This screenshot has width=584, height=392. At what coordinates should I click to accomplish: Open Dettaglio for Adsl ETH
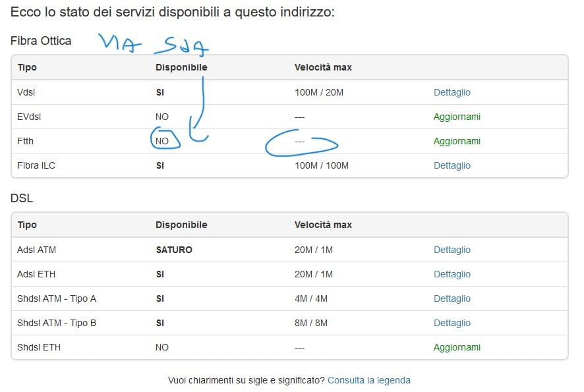[452, 274]
